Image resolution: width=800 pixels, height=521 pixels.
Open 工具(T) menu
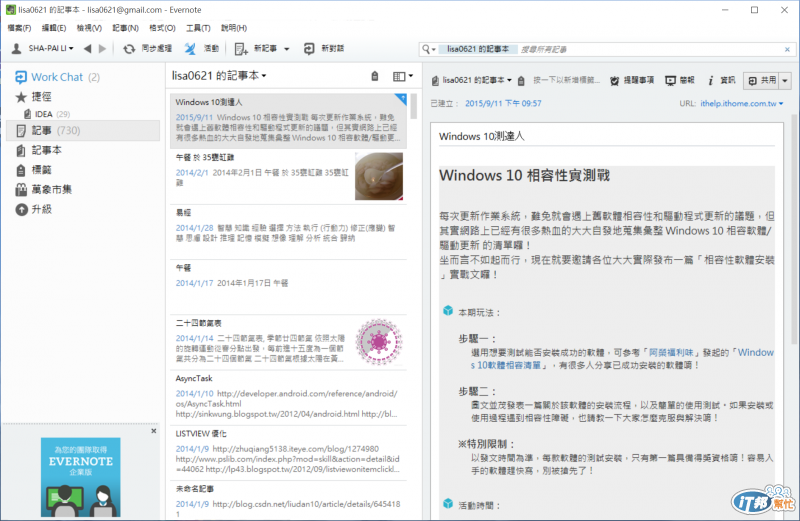[198, 28]
